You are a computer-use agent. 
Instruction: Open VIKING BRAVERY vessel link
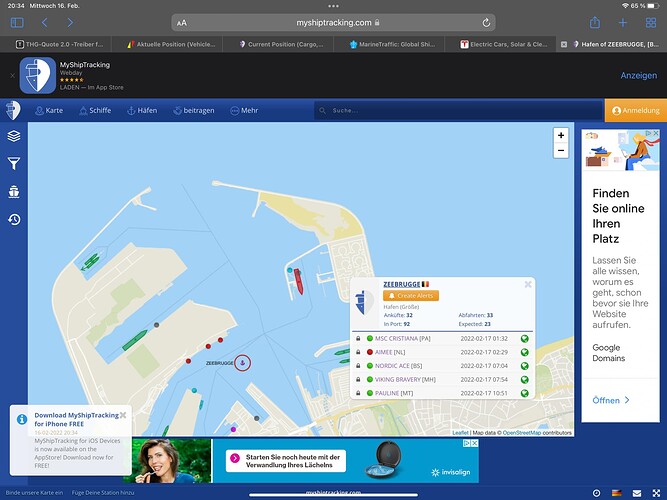398,380
